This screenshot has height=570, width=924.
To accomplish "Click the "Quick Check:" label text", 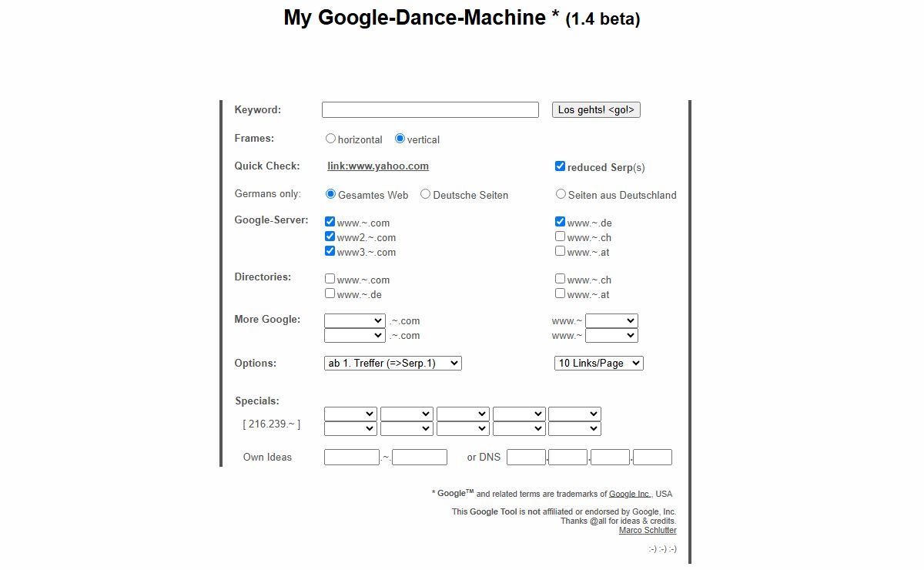I will pyautogui.click(x=266, y=166).
